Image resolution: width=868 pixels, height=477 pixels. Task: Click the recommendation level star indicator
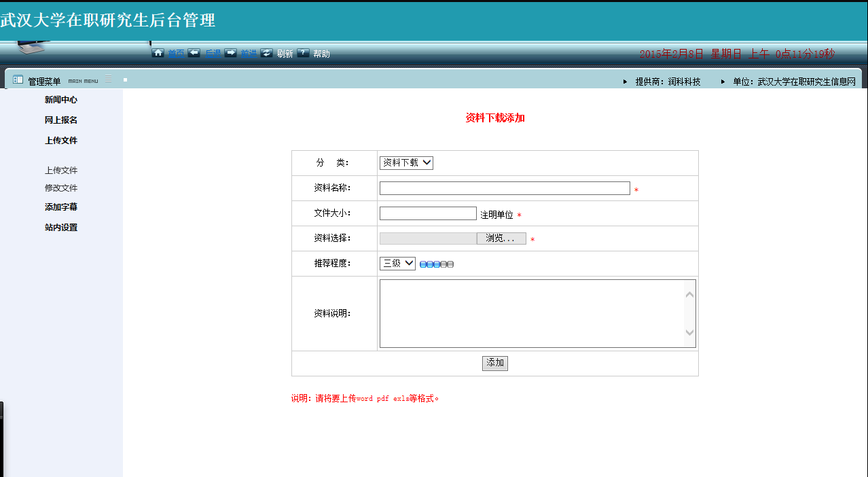(437, 264)
